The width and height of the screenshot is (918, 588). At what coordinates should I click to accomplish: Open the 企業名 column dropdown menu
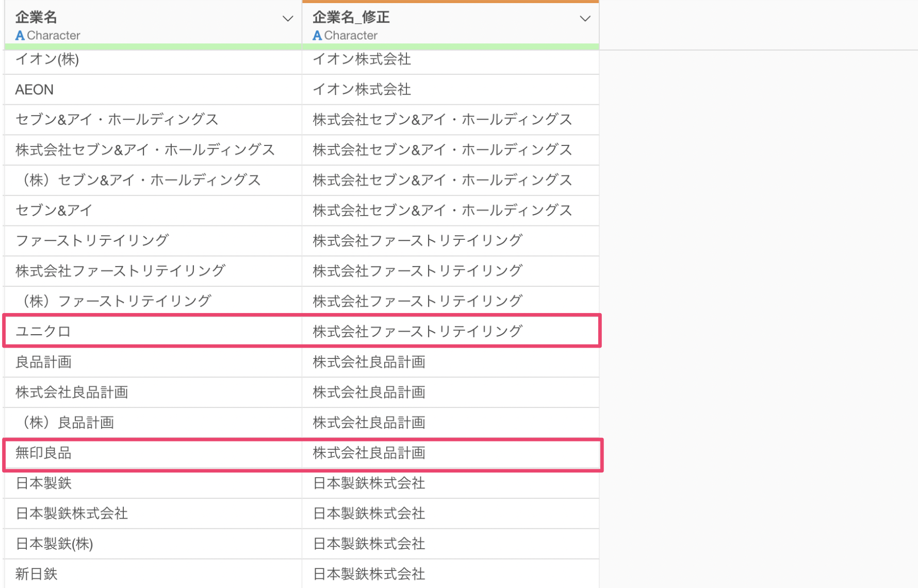click(287, 19)
